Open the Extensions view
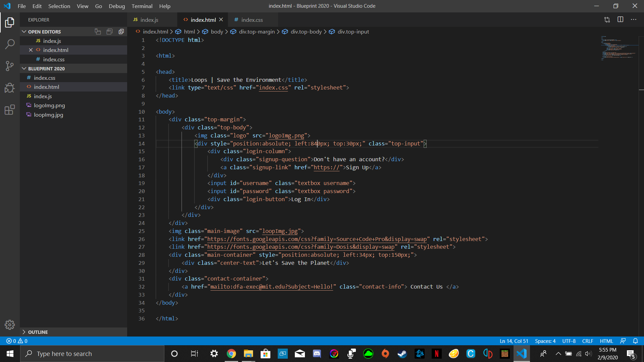Viewport: 644px width, 362px height. (10, 110)
